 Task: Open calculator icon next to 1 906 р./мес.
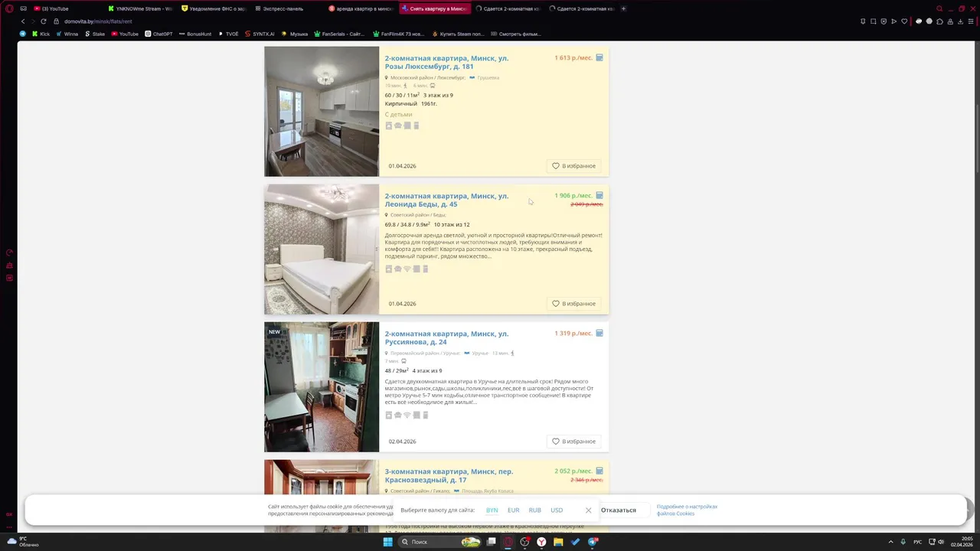coord(599,195)
